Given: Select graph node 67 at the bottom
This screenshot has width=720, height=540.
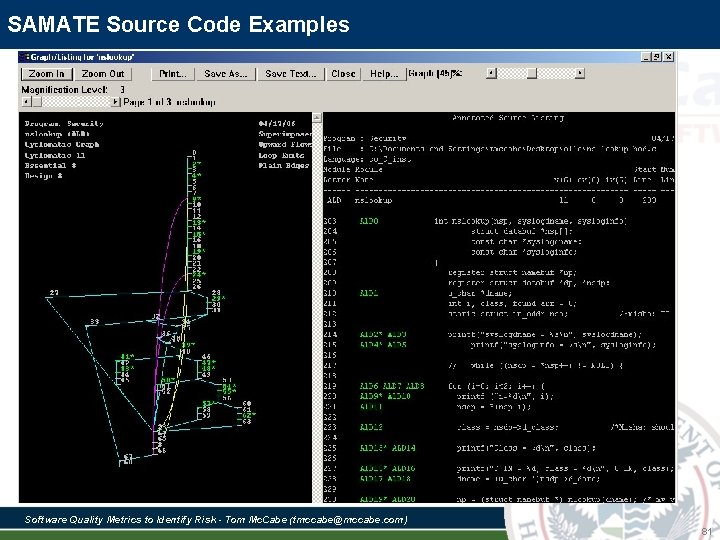Looking at the screenshot, I should point(128,457).
